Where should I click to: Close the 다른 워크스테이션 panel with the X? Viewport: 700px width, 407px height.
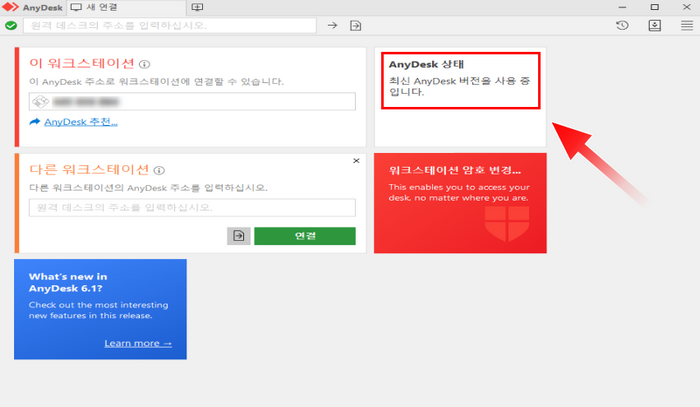point(356,161)
